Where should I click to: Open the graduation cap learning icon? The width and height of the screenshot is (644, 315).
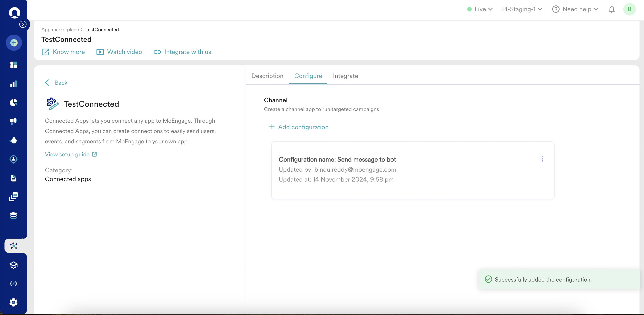click(13, 265)
